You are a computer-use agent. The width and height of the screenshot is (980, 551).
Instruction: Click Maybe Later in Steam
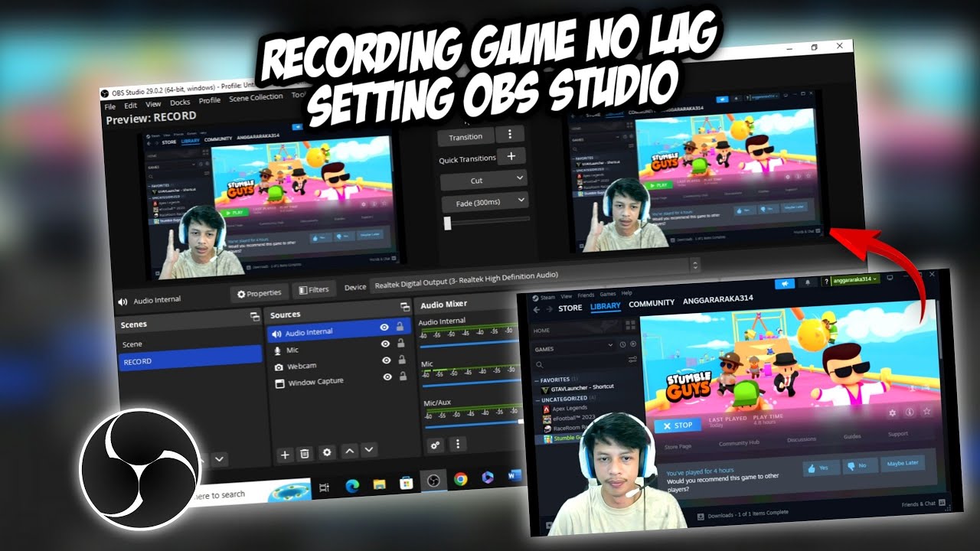click(x=902, y=463)
